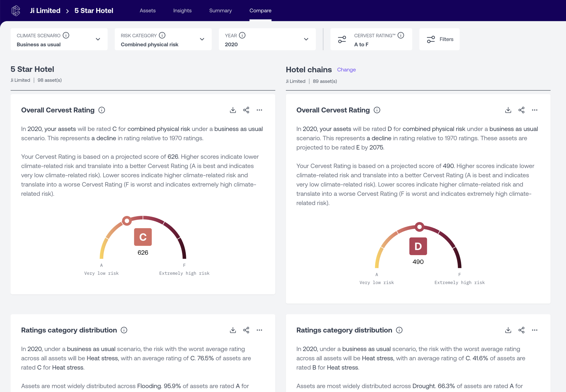This screenshot has width=566, height=392.
Task: Open more options for 5 Star Hotel Ratings distribution
Action: pos(259,330)
